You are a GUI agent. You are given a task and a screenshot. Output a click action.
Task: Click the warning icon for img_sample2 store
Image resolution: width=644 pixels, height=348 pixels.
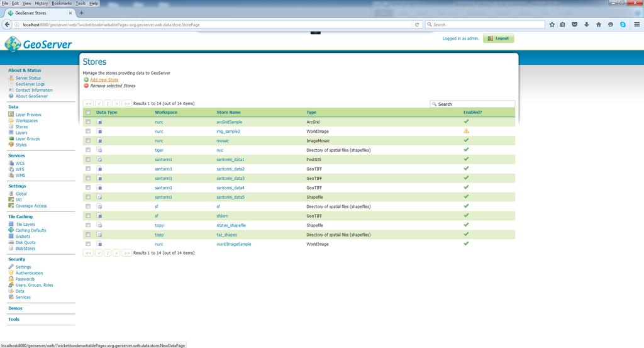[466, 131]
